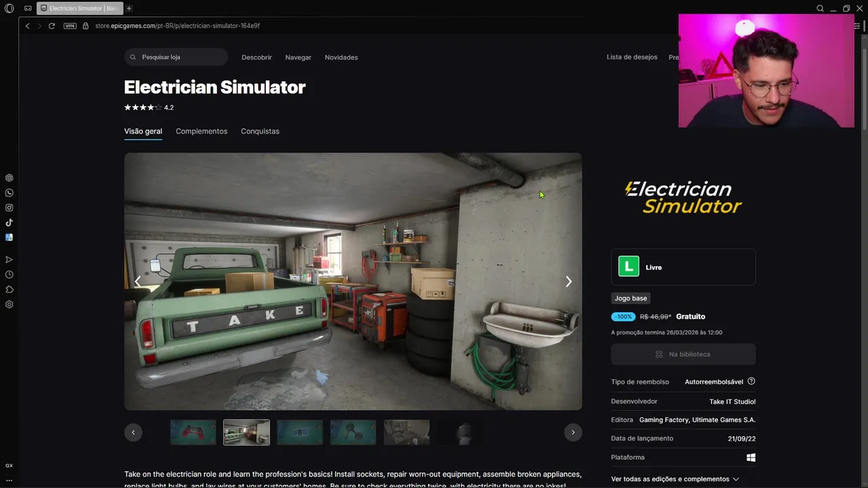Open the Opera GX main menu logo
This screenshot has width=868, height=488.
[9, 8]
